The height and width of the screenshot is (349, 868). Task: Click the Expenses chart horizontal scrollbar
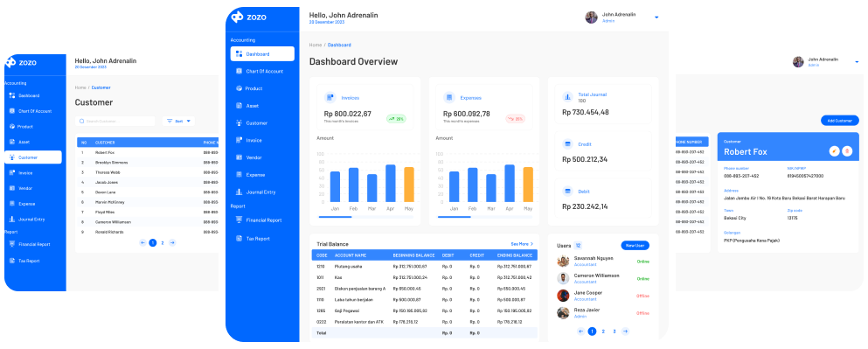[x=483, y=217]
